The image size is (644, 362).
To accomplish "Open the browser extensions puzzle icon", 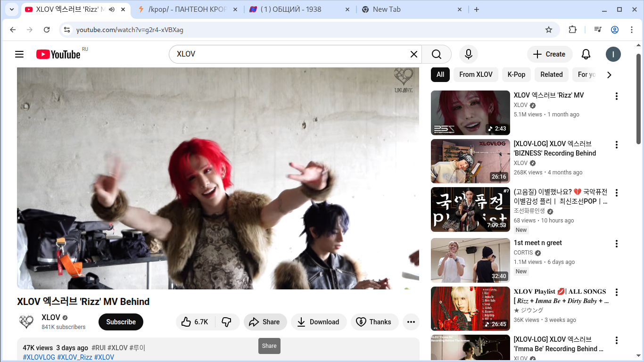I will click(572, 30).
